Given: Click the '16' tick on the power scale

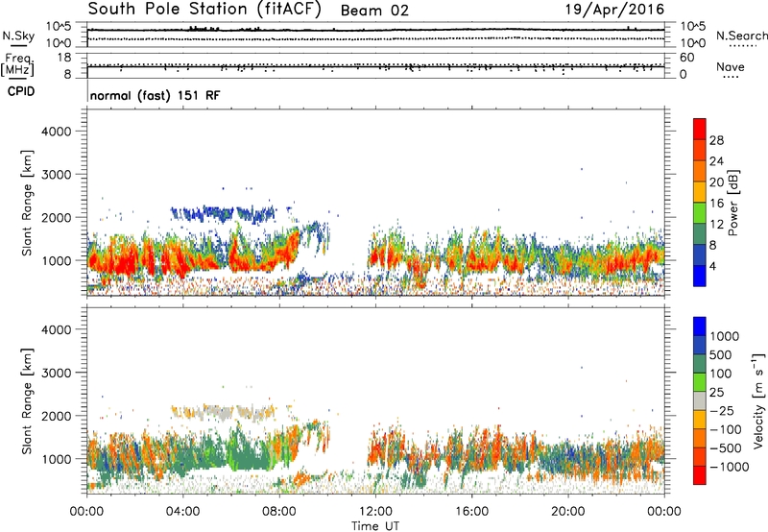Looking at the screenshot, I should pyautogui.click(x=716, y=204).
